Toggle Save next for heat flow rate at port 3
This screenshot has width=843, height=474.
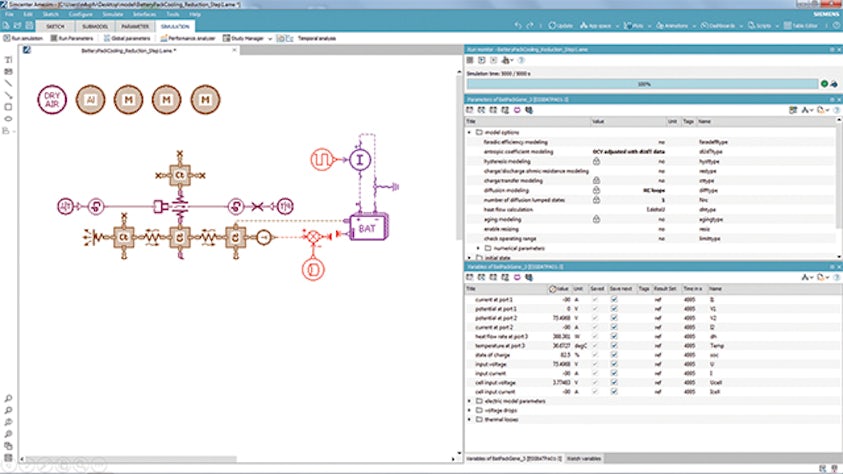point(614,336)
